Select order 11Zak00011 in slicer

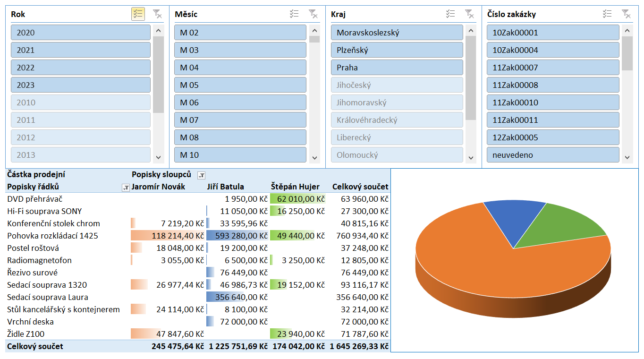tap(553, 120)
